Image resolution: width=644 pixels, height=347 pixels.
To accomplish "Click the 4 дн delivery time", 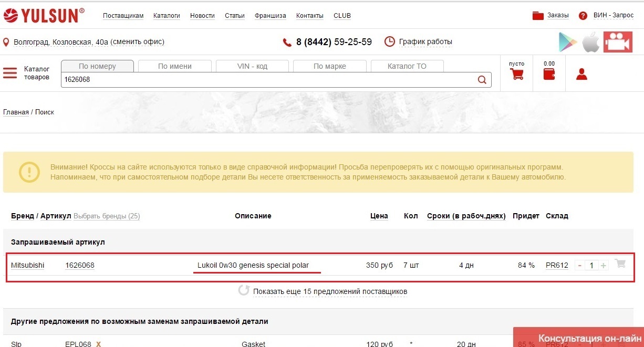I will [466, 266].
